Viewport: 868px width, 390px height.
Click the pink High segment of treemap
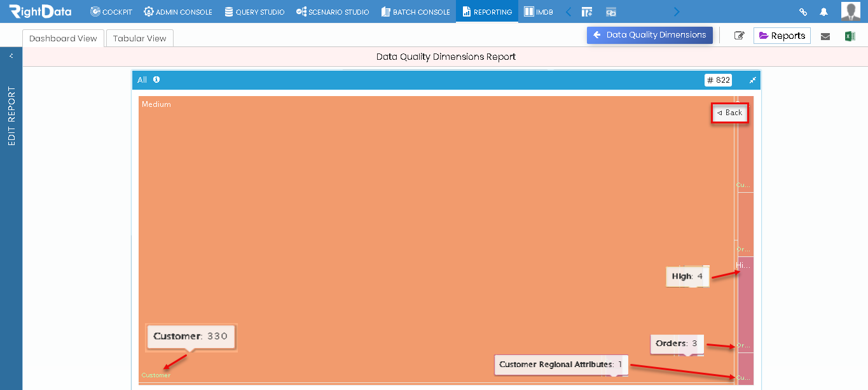click(x=745, y=304)
